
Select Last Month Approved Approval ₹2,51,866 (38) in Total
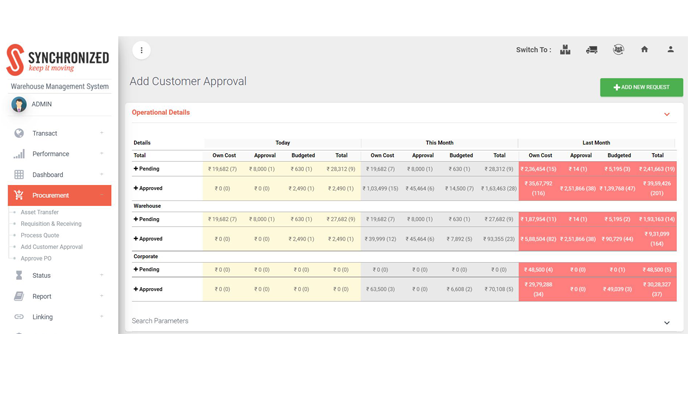click(578, 189)
